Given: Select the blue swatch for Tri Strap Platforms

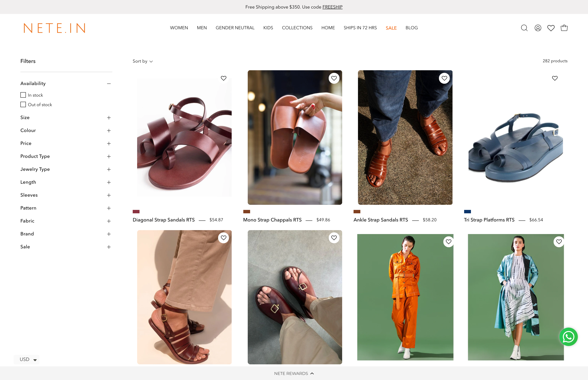Looking at the screenshot, I should (467, 211).
